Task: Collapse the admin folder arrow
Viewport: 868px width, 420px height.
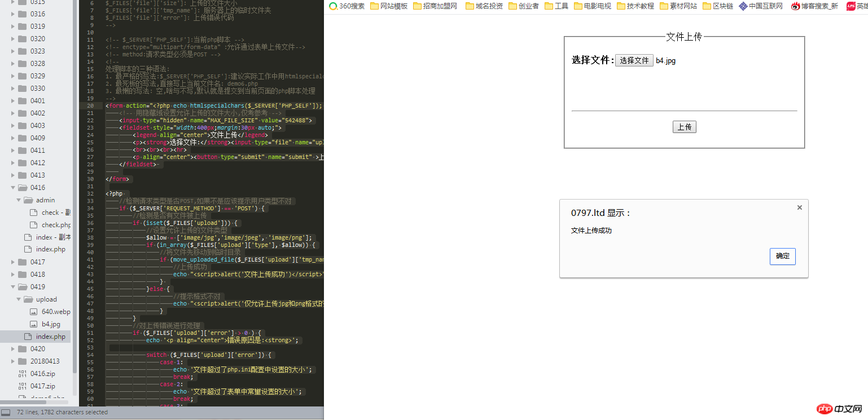Action: [x=18, y=200]
